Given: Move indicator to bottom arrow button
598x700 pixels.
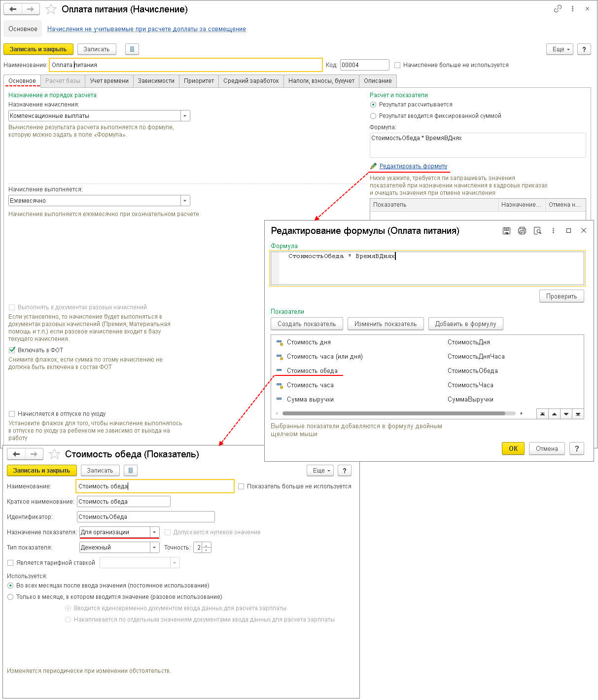Looking at the screenshot, I should [x=578, y=414].
